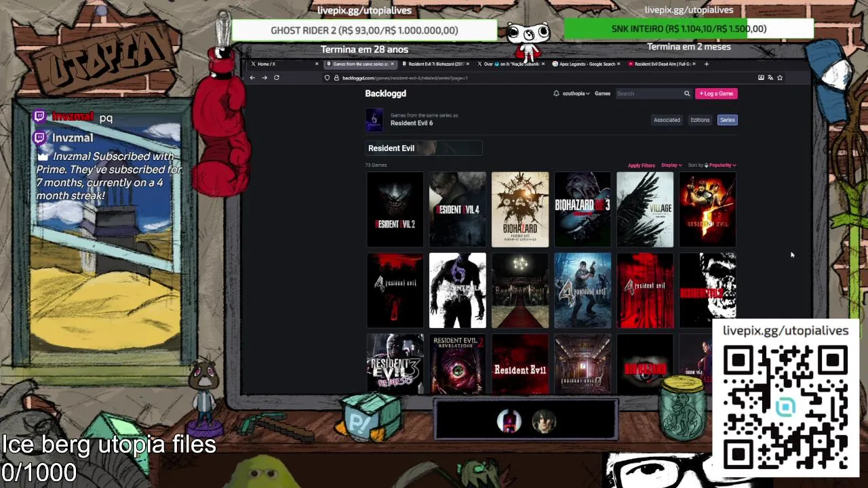The width and height of the screenshot is (868, 488).
Task: Click the translate page icon in address bar
Action: coord(770,78)
